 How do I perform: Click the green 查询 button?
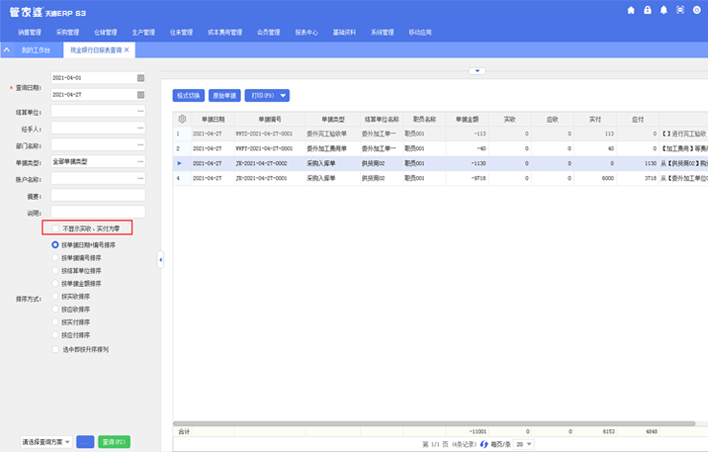114,441
